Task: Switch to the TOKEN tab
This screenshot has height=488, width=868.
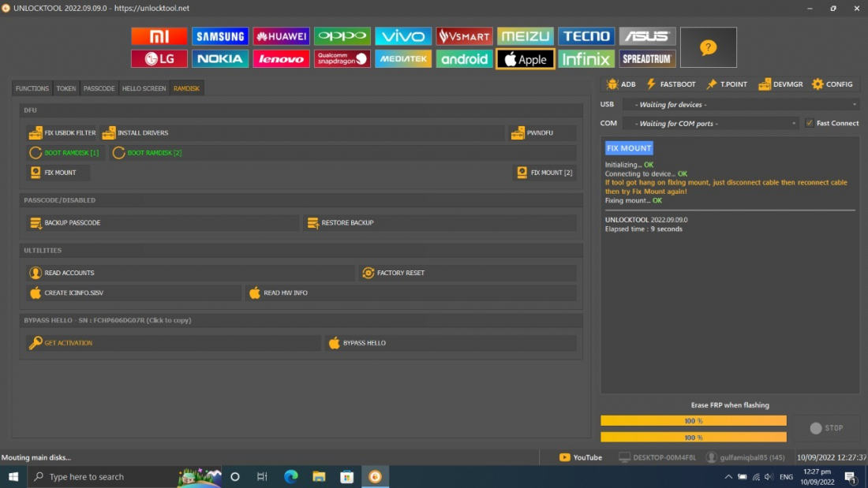Action: (65, 88)
